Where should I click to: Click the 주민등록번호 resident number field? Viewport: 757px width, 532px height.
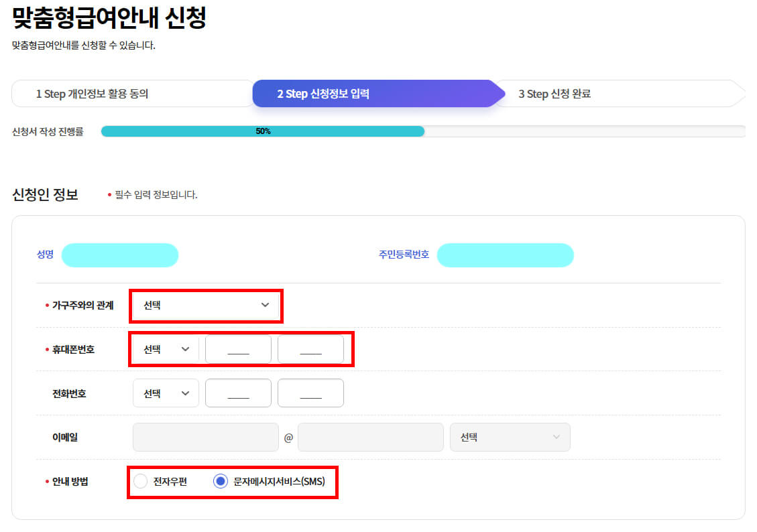pos(506,255)
